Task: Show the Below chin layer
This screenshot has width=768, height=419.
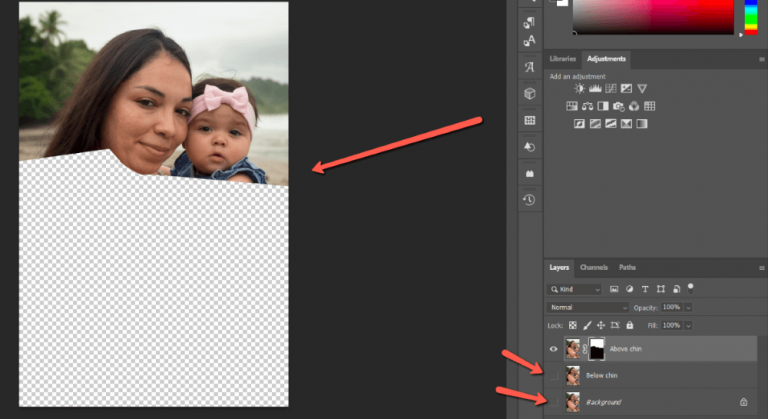Action: [553, 375]
